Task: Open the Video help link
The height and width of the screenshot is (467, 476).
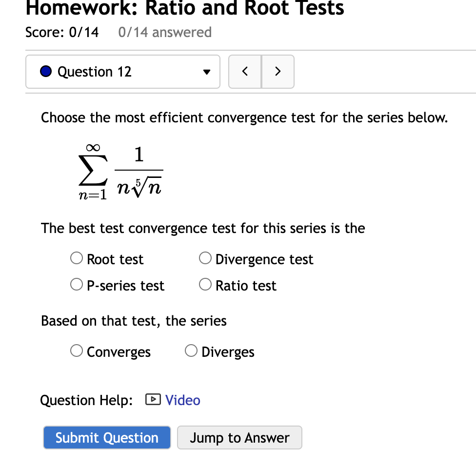Action: pyautogui.click(x=182, y=400)
